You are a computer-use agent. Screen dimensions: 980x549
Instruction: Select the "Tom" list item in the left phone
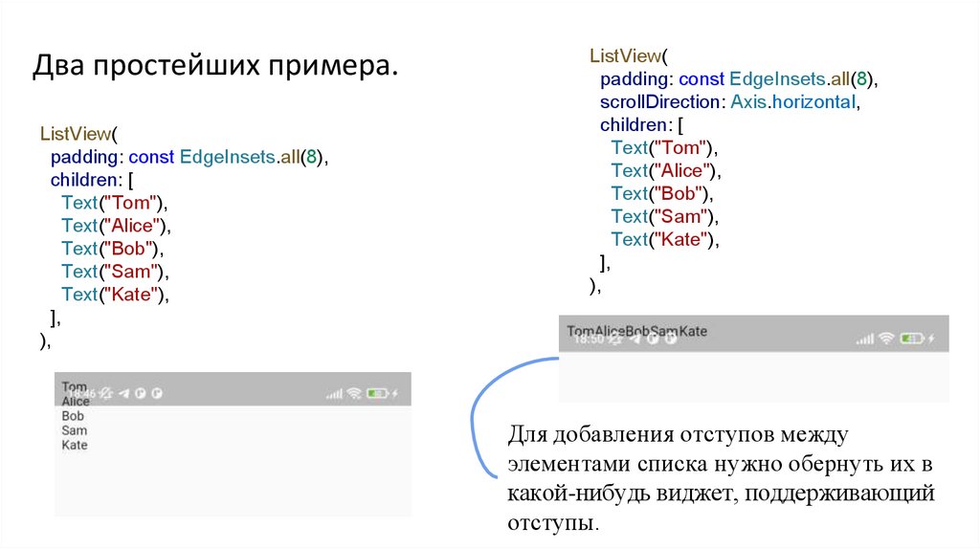[x=75, y=387]
